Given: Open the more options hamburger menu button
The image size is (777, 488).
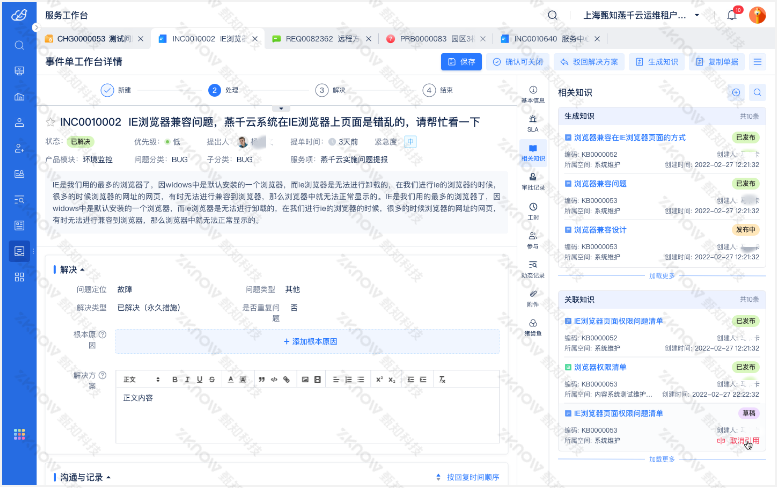Looking at the screenshot, I should (x=757, y=62).
